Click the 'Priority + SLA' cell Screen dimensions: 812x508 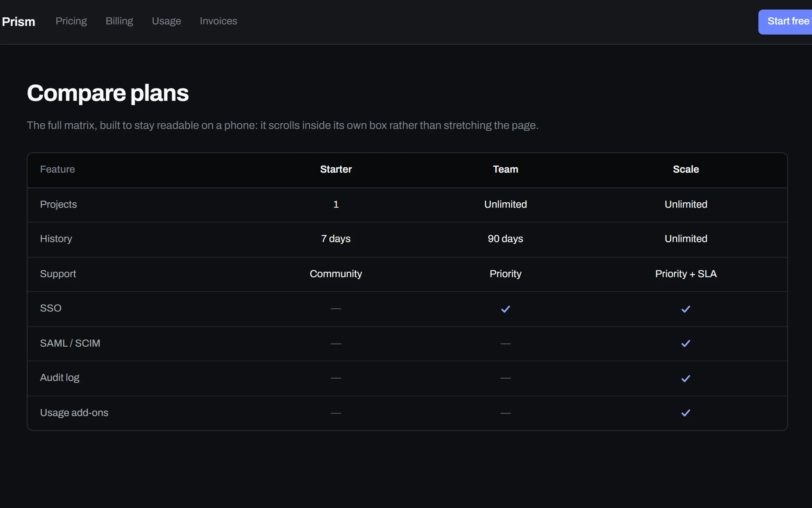coord(686,274)
